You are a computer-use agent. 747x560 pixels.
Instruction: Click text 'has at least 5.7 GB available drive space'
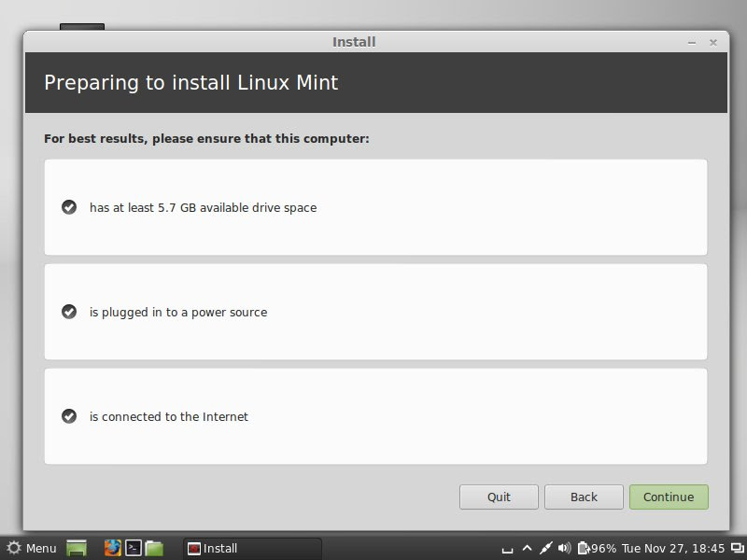pyautogui.click(x=203, y=207)
